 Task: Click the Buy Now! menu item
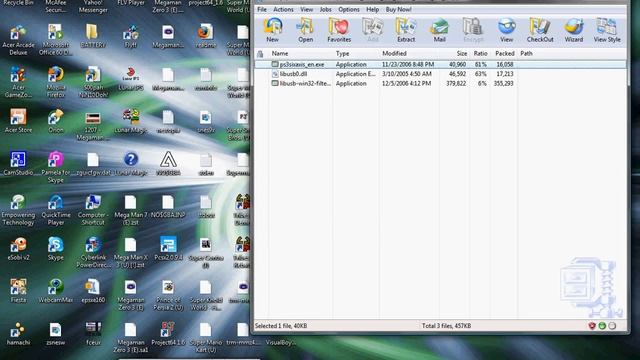tap(398, 9)
